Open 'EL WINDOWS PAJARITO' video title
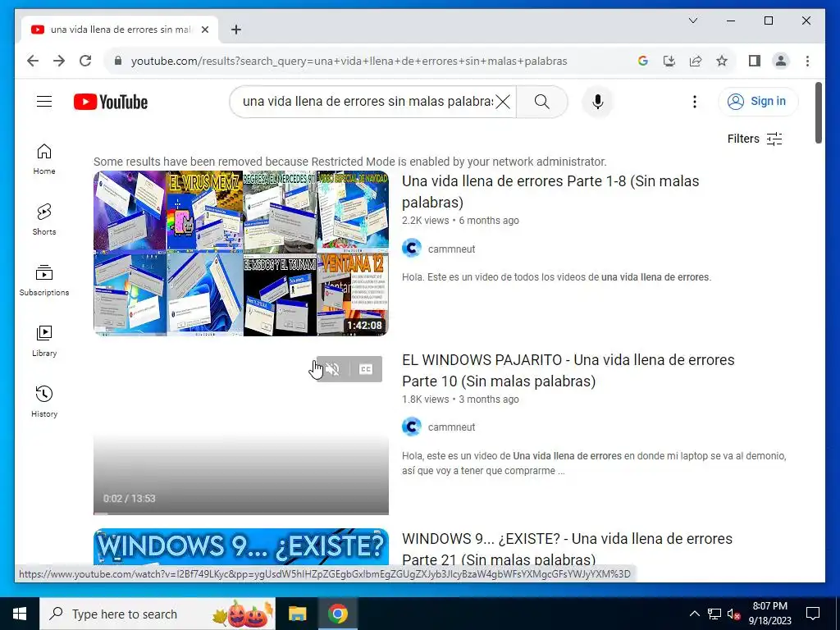840x630 pixels. 568,370
